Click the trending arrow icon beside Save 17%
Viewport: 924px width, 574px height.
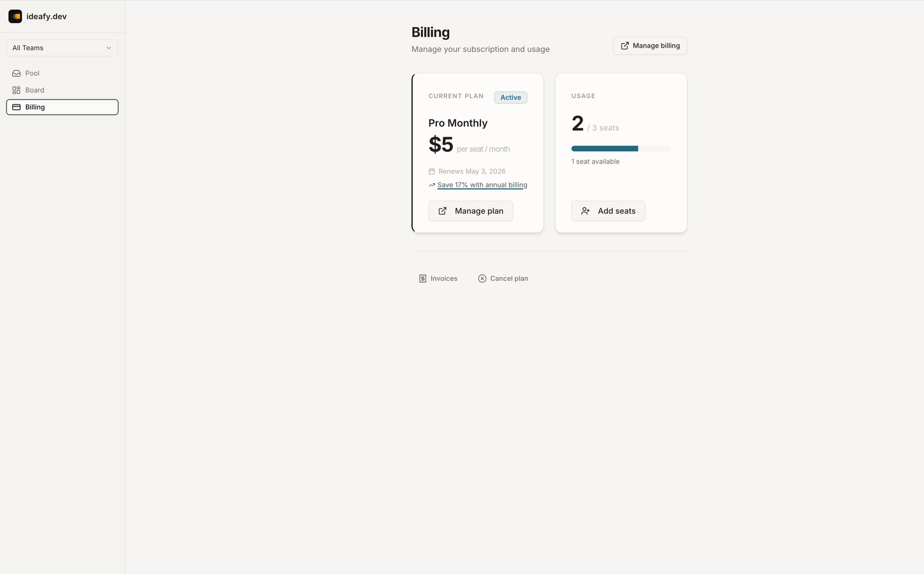(x=432, y=185)
